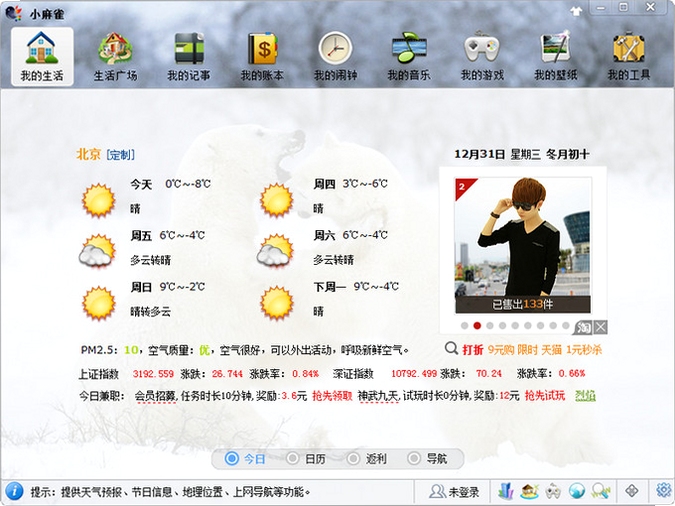Open the 打折 discount link
Image resolution: width=675 pixels, height=506 pixels.
coord(473,350)
